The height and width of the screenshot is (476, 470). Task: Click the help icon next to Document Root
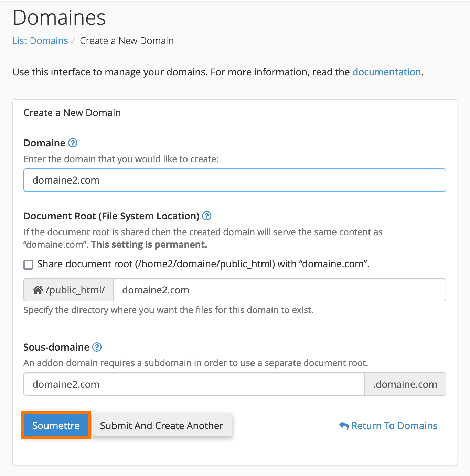point(206,216)
